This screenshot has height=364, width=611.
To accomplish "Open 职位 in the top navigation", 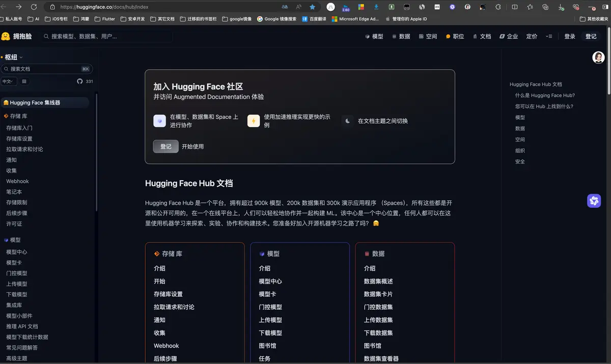I will tap(455, 37).
